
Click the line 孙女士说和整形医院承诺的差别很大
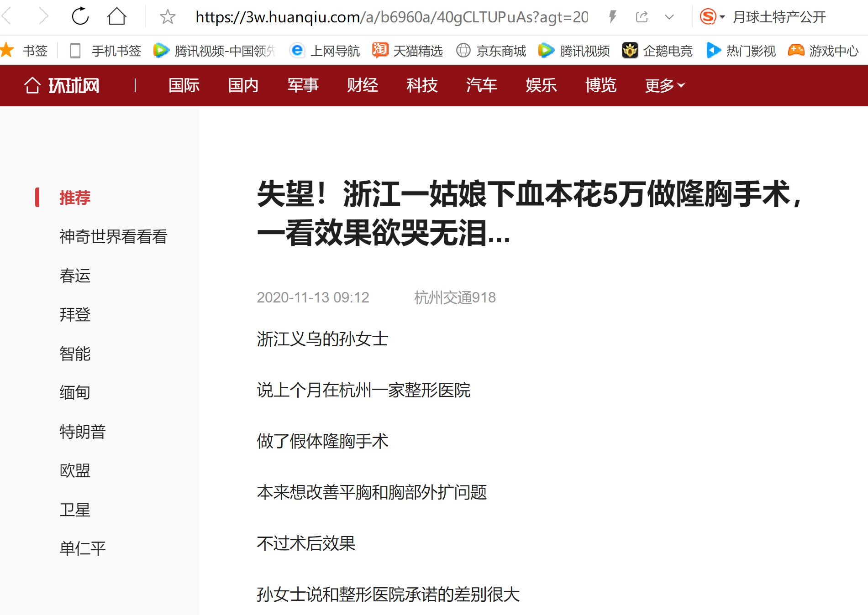click(388, 594)
